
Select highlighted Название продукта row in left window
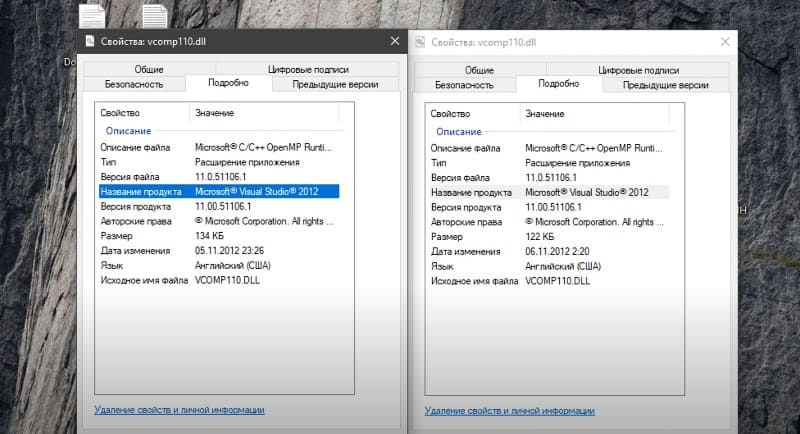(x=219, y=192)
